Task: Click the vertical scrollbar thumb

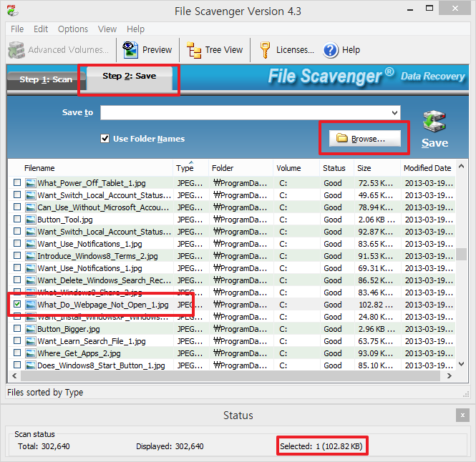Action: pos(462,254)
